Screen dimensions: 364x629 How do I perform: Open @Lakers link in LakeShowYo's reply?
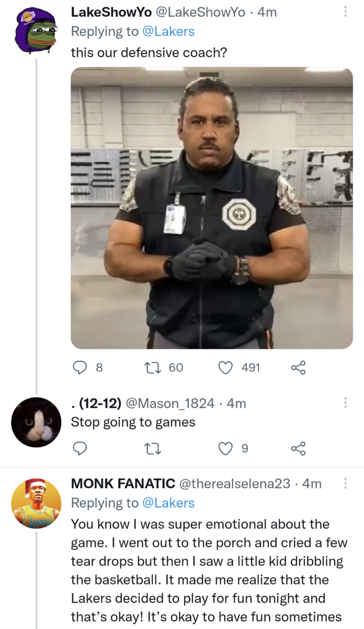(x=168, y=32)
